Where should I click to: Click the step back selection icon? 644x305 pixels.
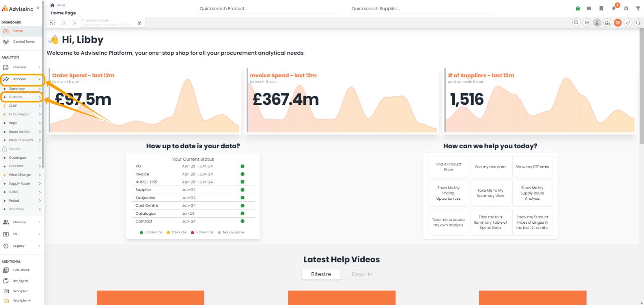tap(52, 23)
